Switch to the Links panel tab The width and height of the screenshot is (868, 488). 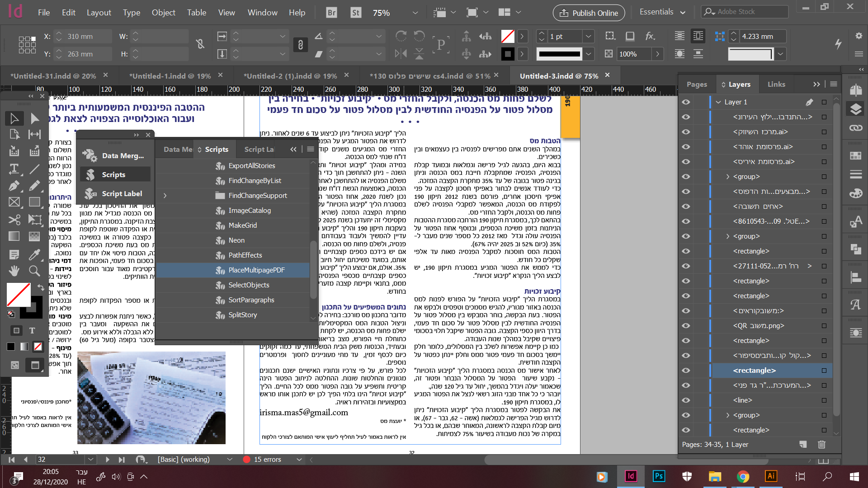(776, 84)
